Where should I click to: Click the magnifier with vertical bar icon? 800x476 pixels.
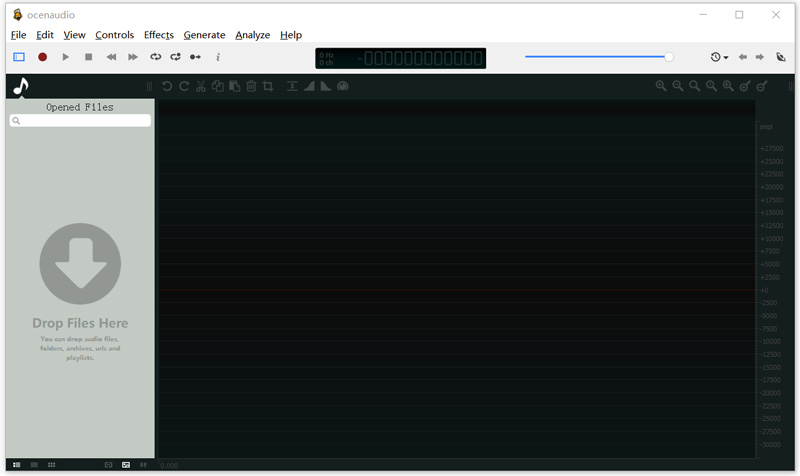pos(711,86)
